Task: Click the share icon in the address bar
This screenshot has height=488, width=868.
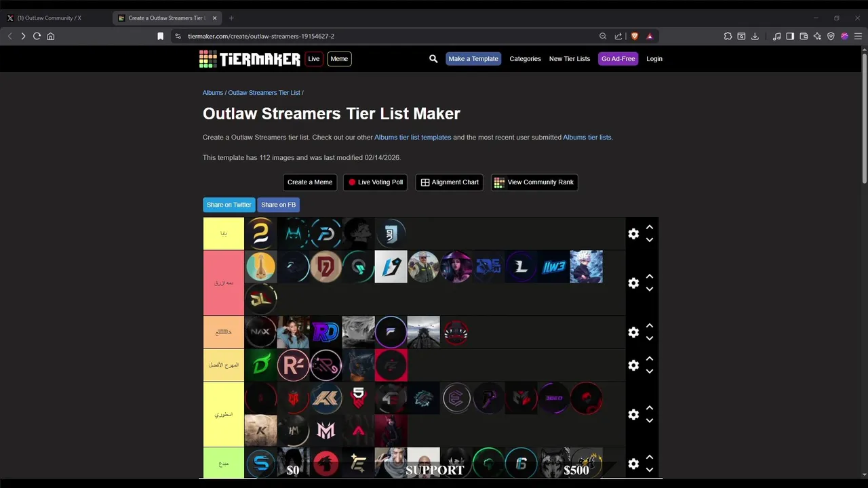Action: pyautogui.click(x=618, y=36)
